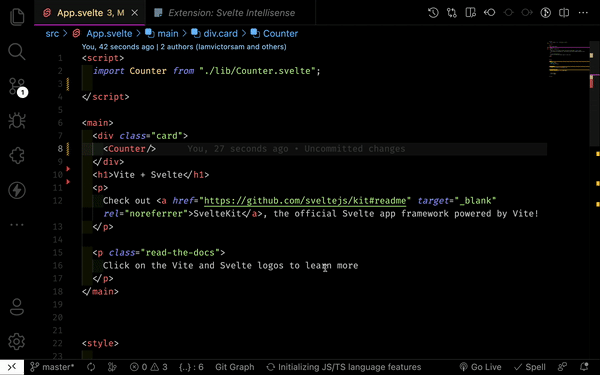Open file history timeline clock icon
The width and height of the screenshot is (600, 375).
coord(433,13)
